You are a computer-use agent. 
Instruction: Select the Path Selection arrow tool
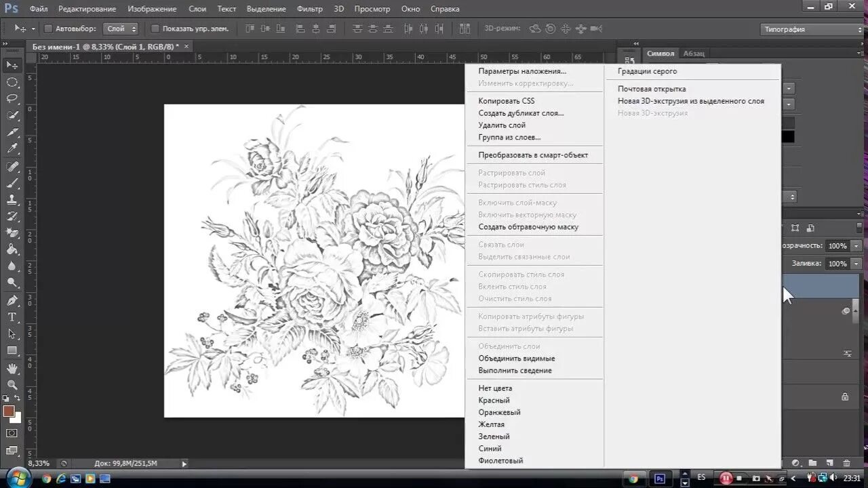[x=12, y=333]
